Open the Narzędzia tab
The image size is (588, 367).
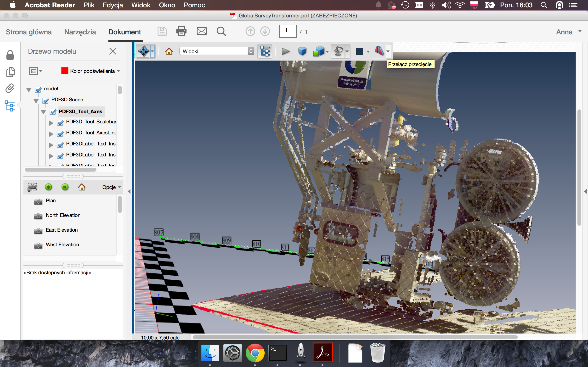[x=80, y=32]
